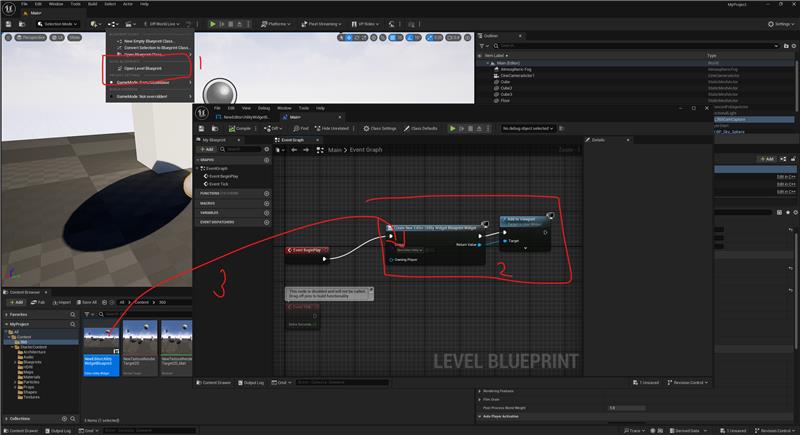Viewport: 800px width, 435px height.
Task: Select the StarterContent folder in tree
Action: tap(32, 347)
